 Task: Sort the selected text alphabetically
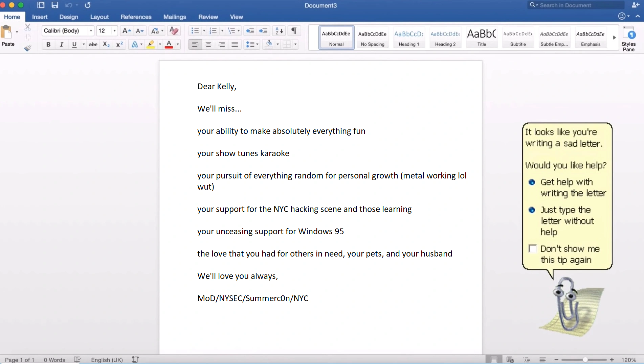point(279,31)
